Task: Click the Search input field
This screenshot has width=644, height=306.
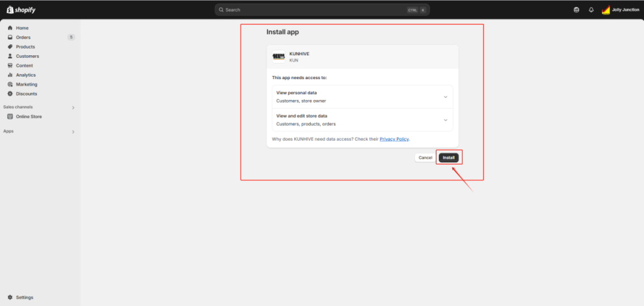Action: coord(322,10)
